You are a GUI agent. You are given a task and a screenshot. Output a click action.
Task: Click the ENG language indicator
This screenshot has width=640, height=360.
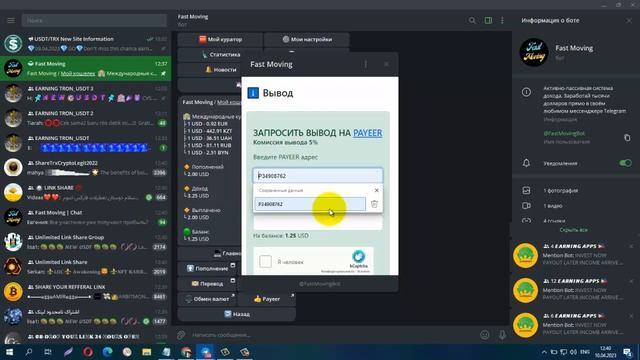tap(584, 352)
